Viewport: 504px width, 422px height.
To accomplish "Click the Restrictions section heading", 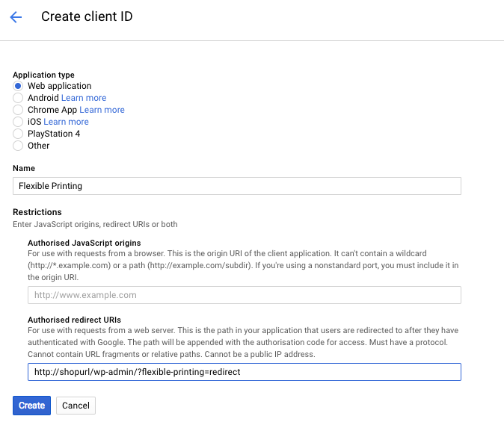I will [x=37, y=212].
